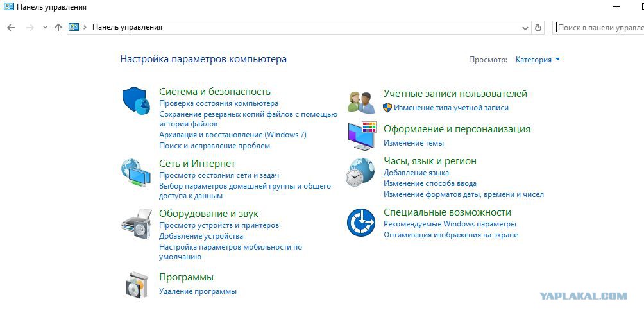Click Рекомендуемые Windows параметры link

point(450,225)
